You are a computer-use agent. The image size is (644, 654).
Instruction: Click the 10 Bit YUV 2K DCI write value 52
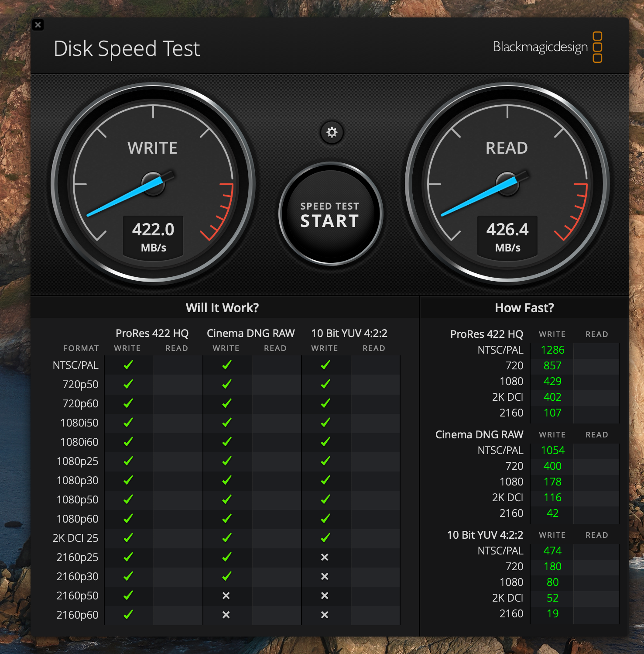[x=552, y=598]
